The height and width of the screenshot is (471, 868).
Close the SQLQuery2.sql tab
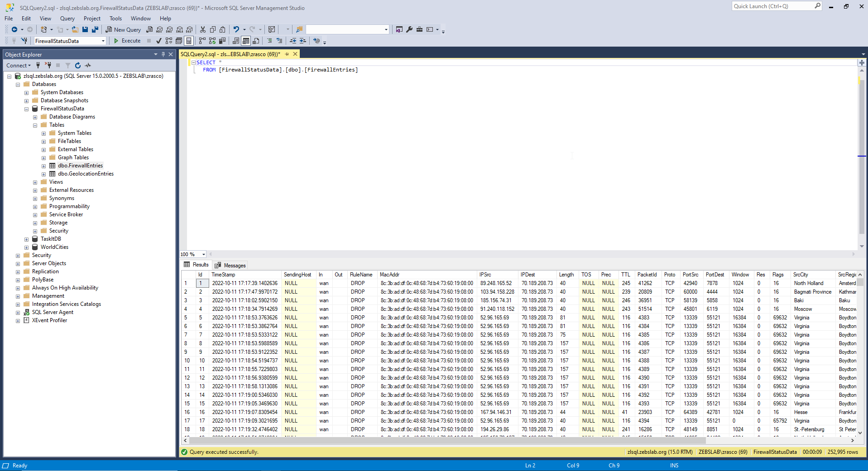pos(295,54)
